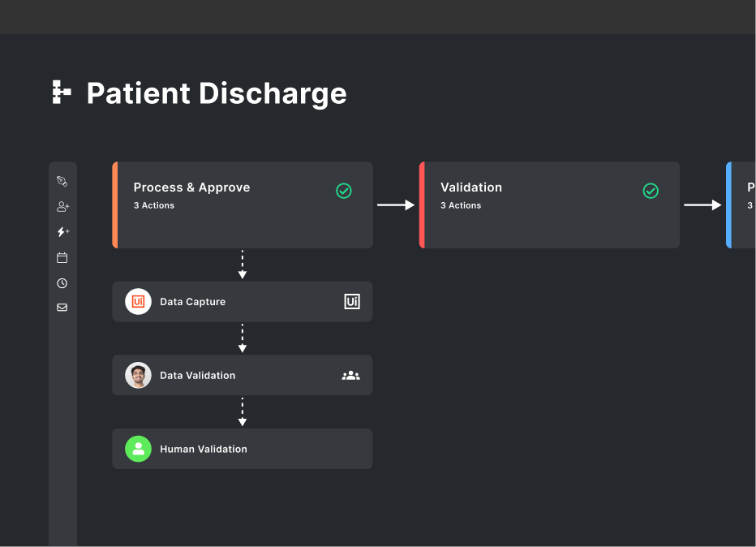Open the email icon in the sidebar
Image resolution: width=756 pixels, height=547 pixels.
pos(62,307)
